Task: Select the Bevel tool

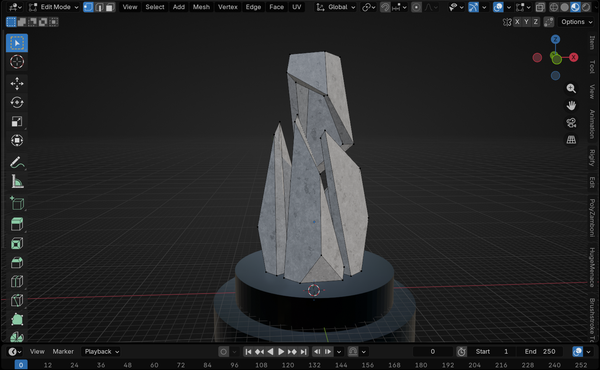Action: point(17,262)
